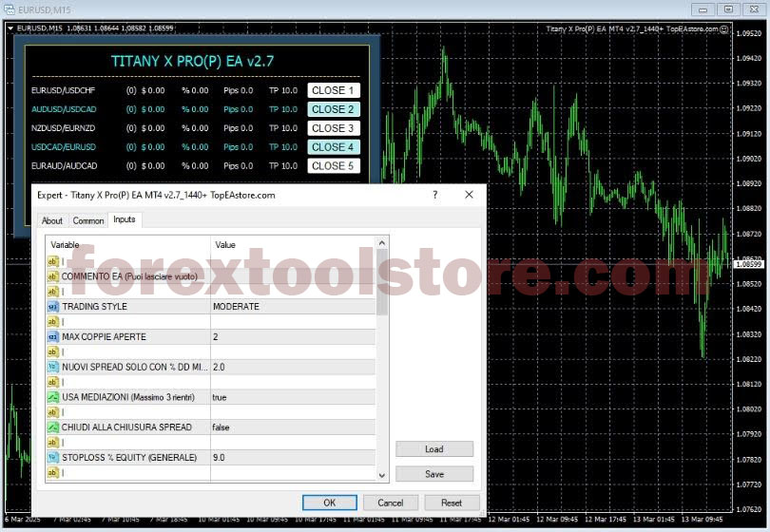Select the TRADING STYLE row label
770x532 pixels.
94,307
